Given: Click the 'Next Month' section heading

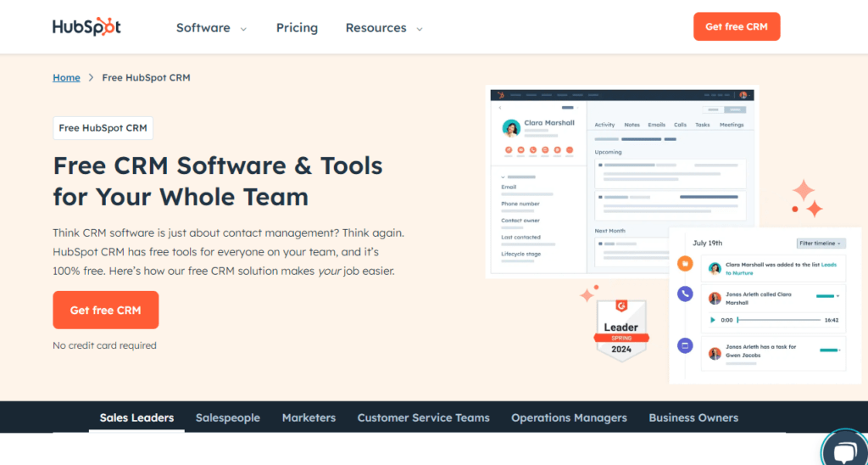Looking at the screenshot, I should (609, 231).
